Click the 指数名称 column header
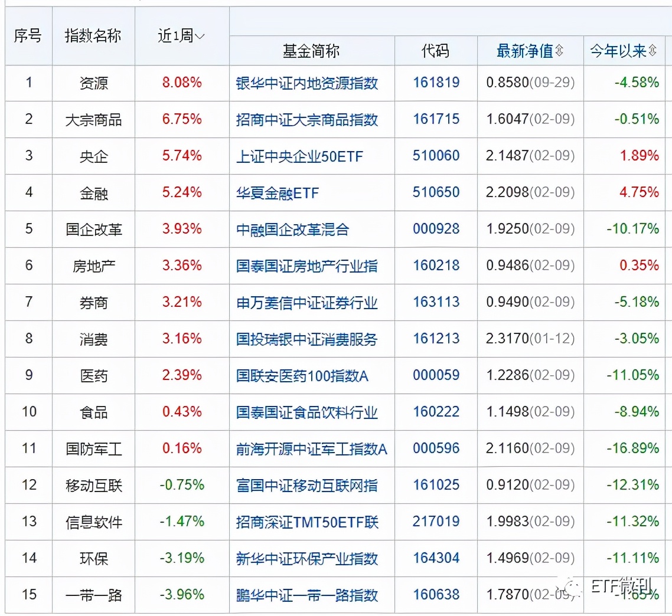This screenshot has height=616, width=672. 93,35
